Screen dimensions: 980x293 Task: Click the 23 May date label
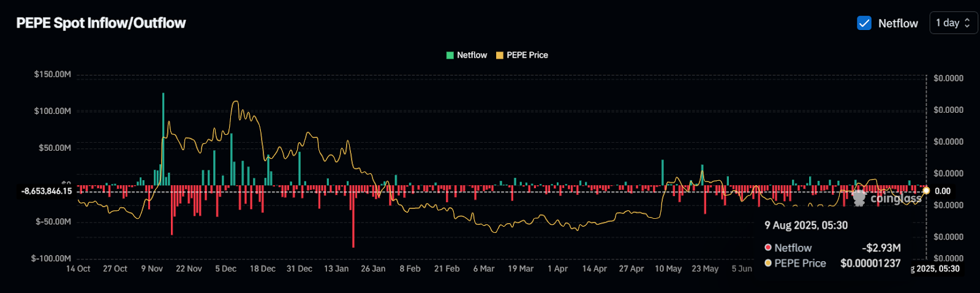705,268
